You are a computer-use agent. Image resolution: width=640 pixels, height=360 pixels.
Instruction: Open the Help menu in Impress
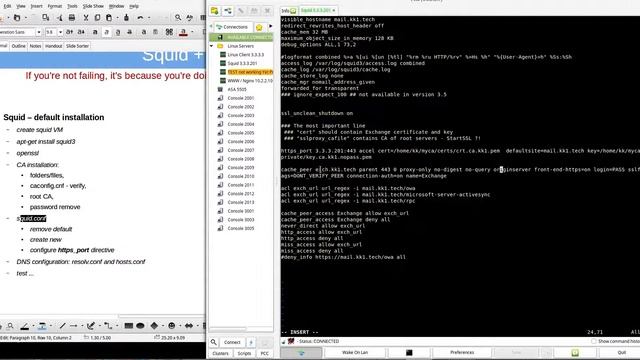pyautogui.click(x=134, y=6)
